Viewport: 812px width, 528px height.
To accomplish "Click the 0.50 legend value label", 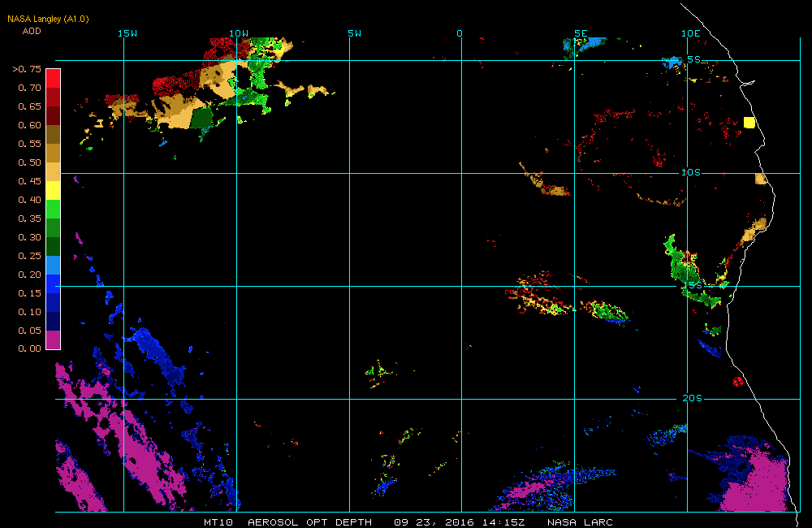I will point(29,162).
